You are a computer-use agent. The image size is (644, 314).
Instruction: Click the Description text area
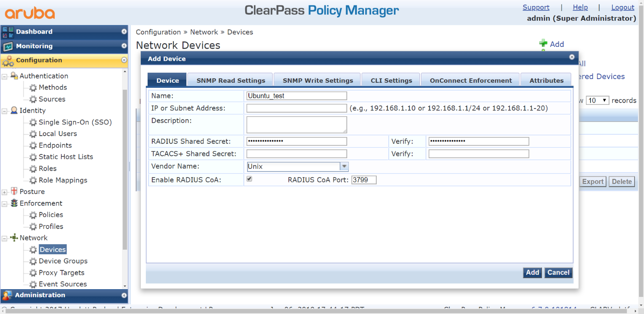[297, 125]
